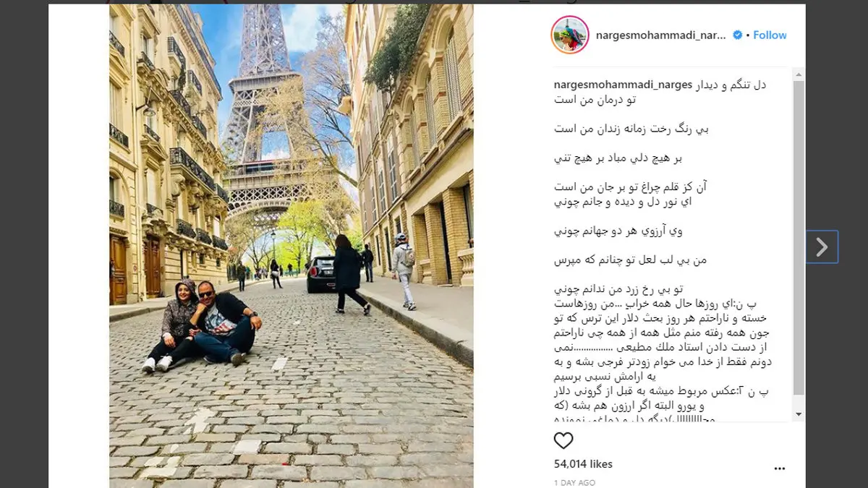Open the 1 DAY AGO timestamp link

(x=574, y=482)
